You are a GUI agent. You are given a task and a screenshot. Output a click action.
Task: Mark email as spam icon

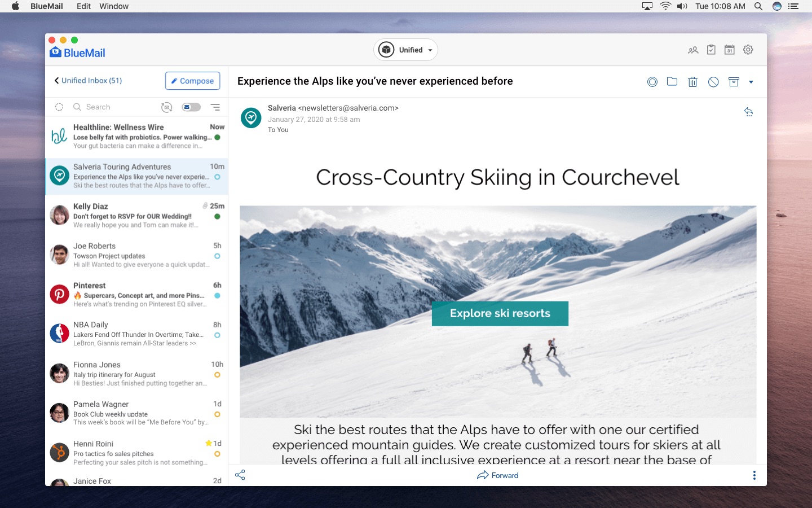tap(713, 82)
